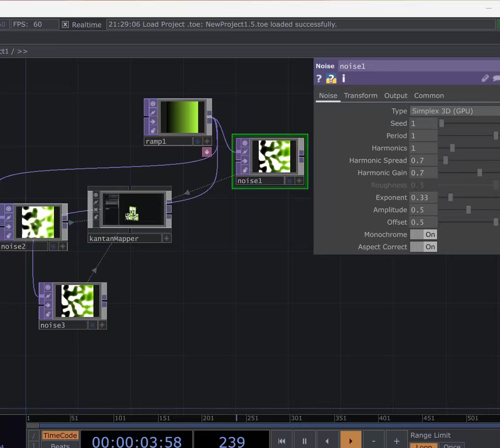Open the Common parameter tab

(x=429, y=95)
